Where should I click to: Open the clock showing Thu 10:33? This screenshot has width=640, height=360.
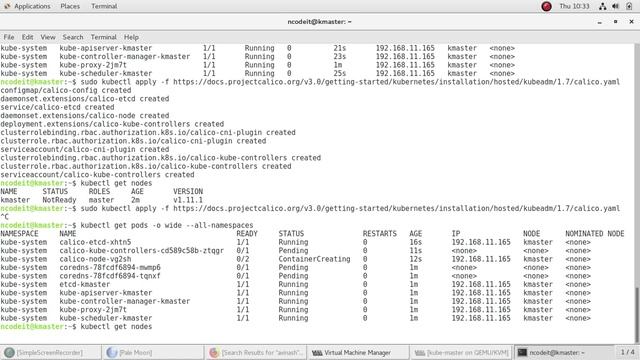point(574,6)
